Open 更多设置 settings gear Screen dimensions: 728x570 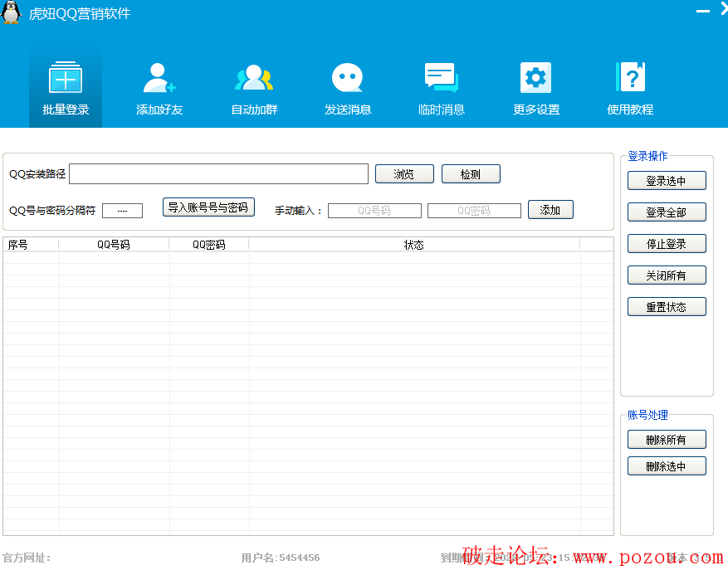click(535, 88)
